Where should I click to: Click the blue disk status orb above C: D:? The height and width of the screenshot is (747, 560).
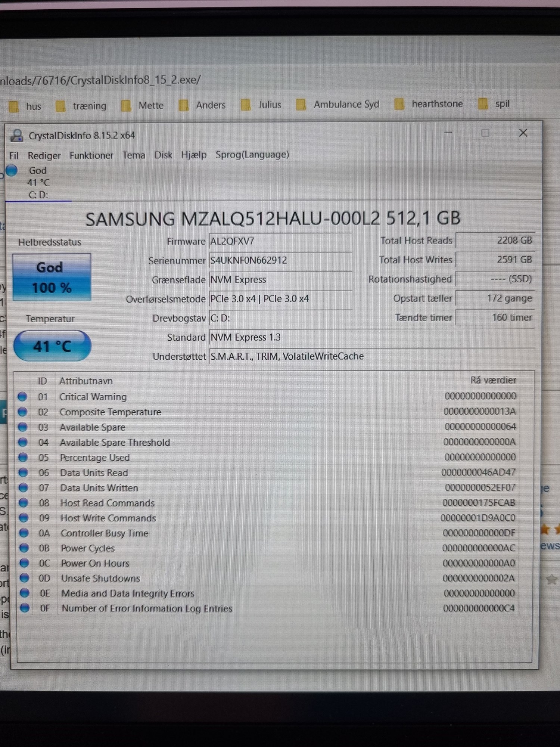12,170
